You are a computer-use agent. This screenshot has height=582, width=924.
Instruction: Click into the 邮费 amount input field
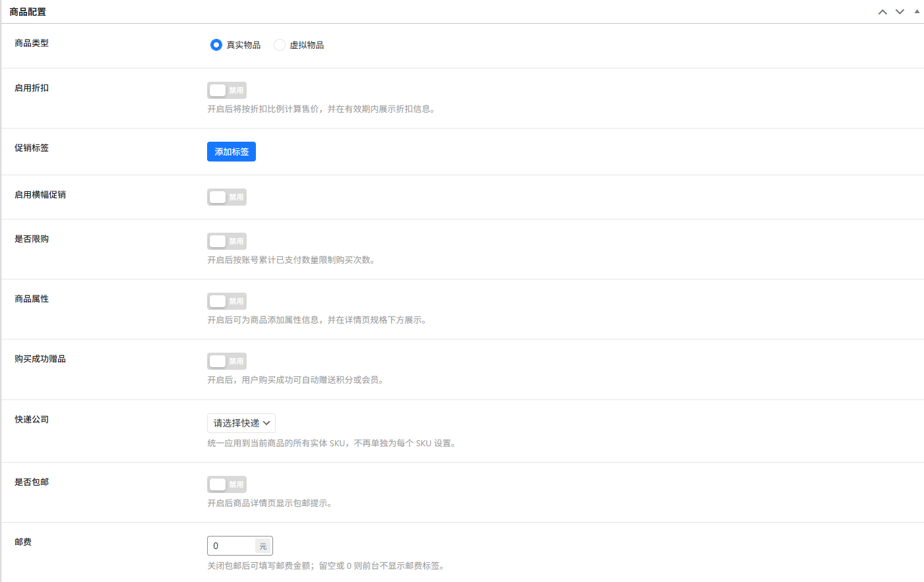(x=232, y=546)
